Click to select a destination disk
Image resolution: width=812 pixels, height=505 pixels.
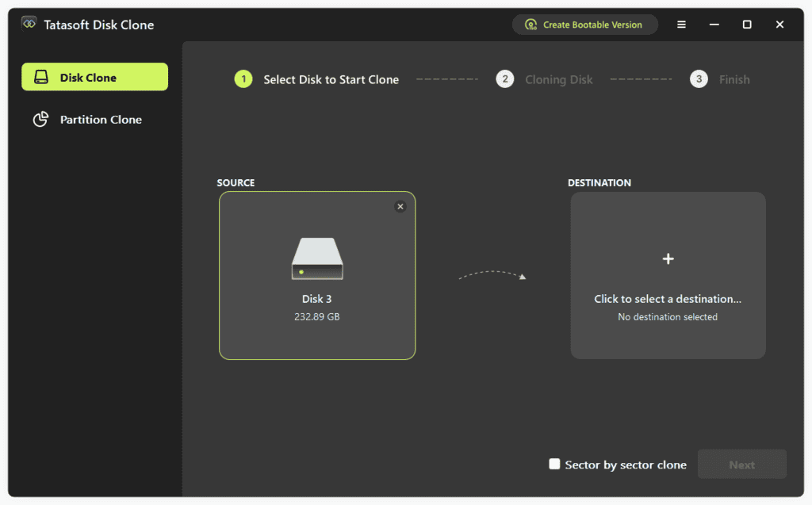(668, 275)
